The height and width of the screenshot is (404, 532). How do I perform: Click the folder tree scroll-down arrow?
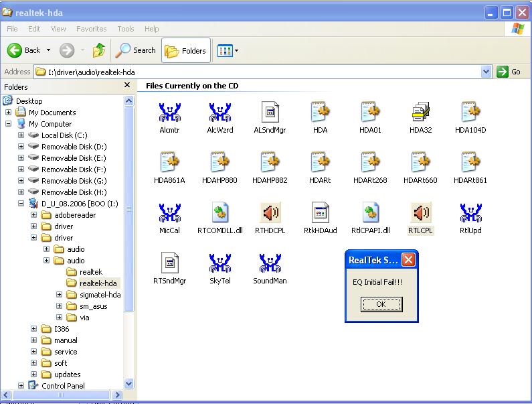pos(129,384)
